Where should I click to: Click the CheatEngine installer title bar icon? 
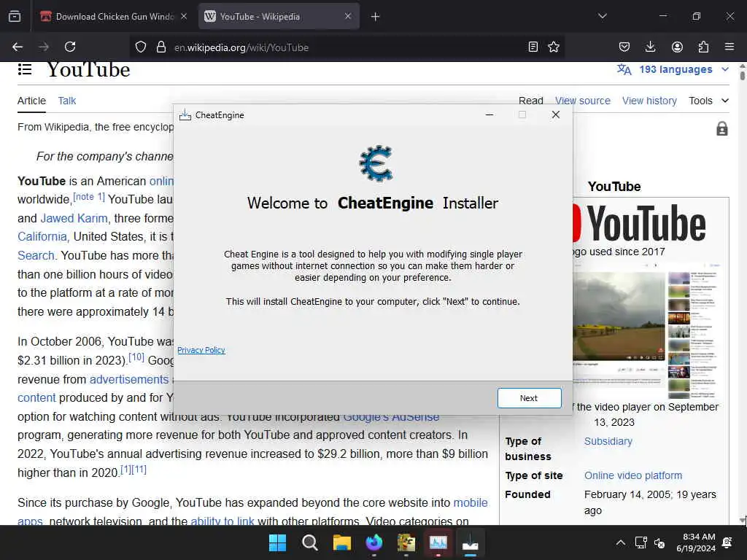point(185,114)
